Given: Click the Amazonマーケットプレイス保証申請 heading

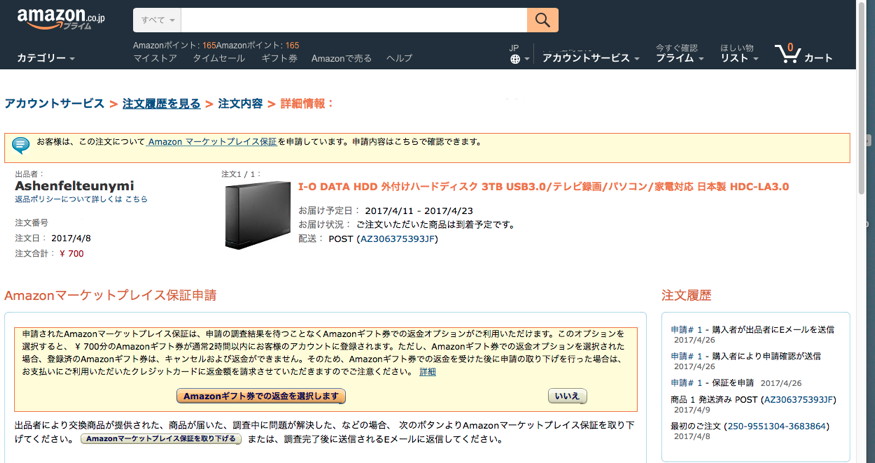Looking at the screenshot, I should click(110, 295).
